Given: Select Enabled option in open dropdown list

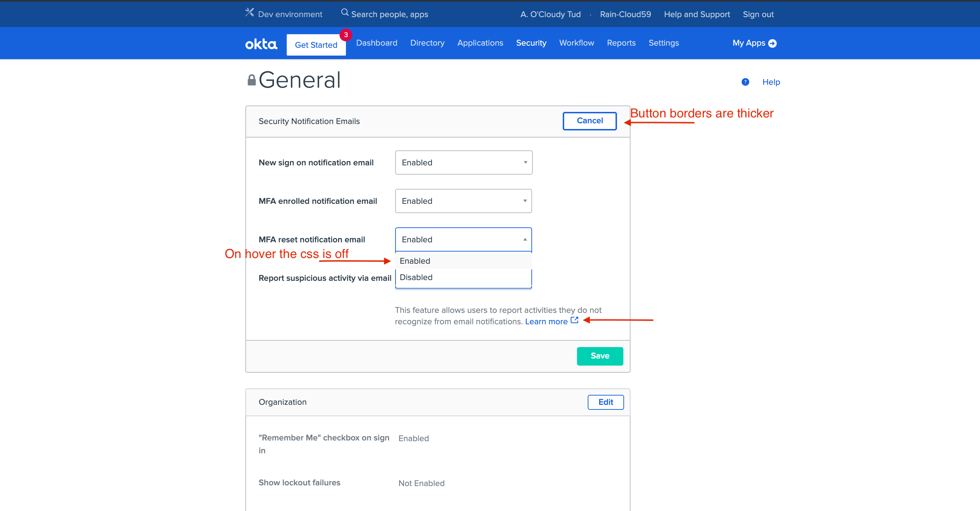Looking at the screenshot, I should (x=463, y=261).
